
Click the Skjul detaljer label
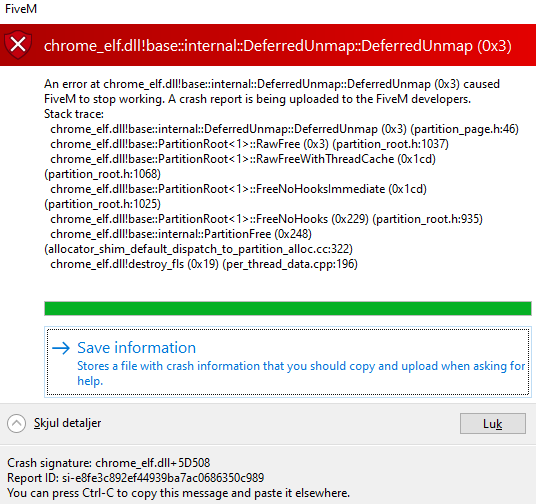click(x=67, y=423)
